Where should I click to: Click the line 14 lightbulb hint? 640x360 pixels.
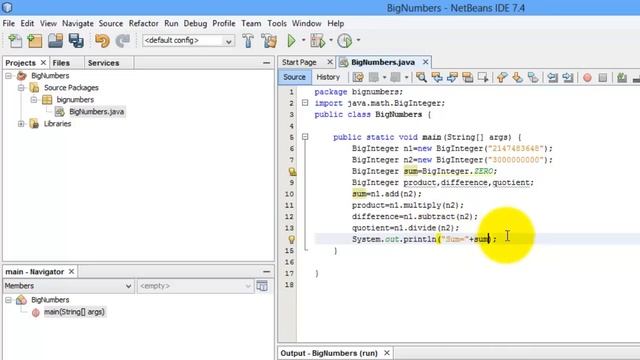[x=291, y=239]
